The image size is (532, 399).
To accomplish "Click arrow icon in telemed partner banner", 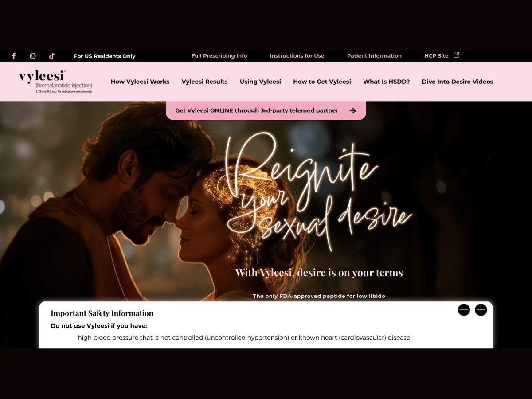I will coord(353,111).
